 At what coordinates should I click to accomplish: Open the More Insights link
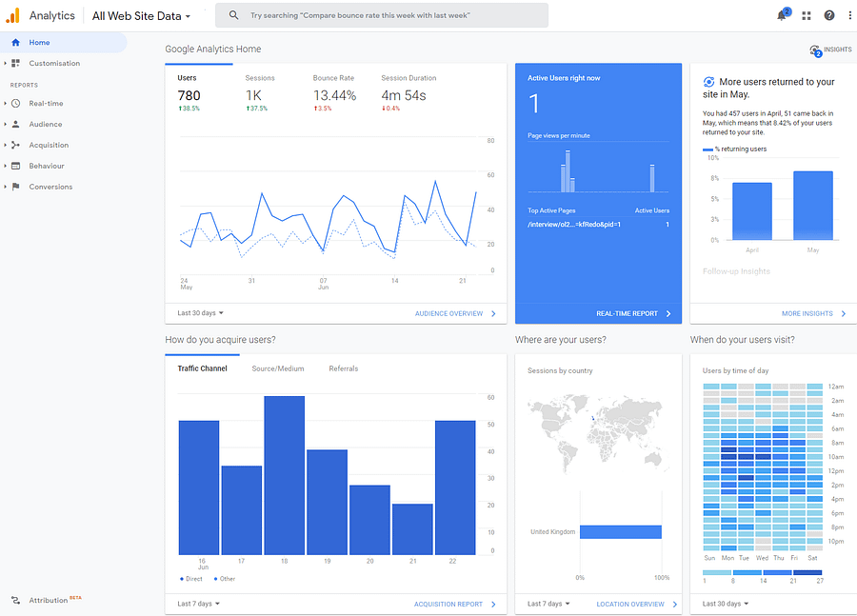(807, 314)
